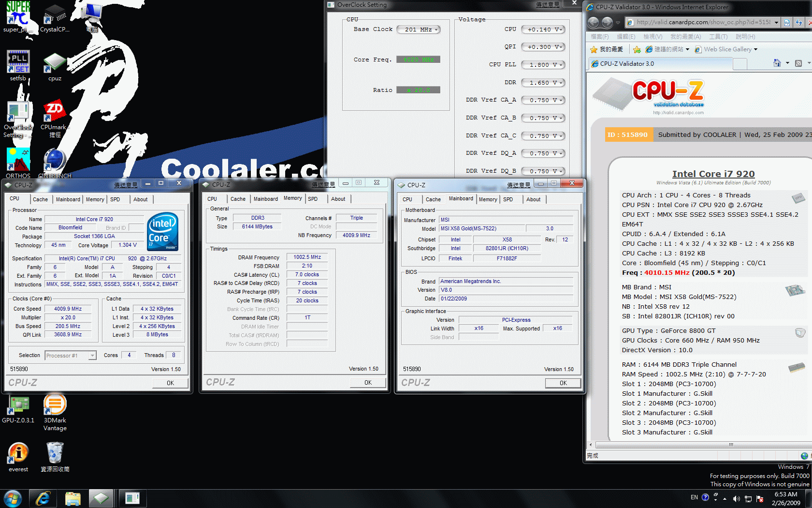Screen dimensions: 812x508
Task: Click OK in the left CPU-Z window
Action: coord(170,383)
